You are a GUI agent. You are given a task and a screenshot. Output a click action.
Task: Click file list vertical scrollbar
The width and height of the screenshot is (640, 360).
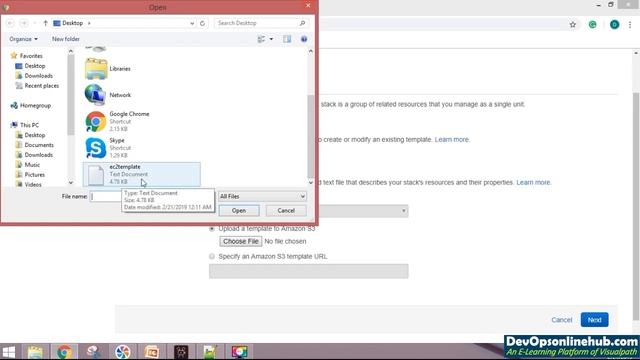pos(311,137)
